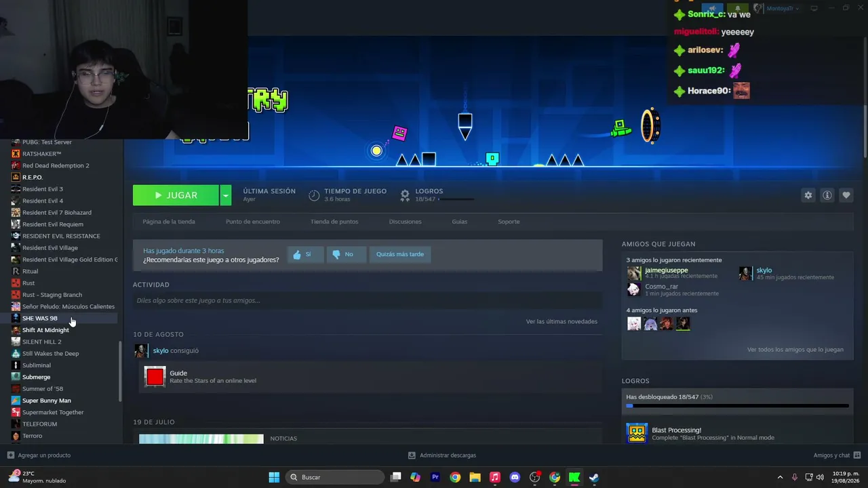This screenshot has height=488, width=868.
Task: Click Agregar un producto button
Action: pos(39,455)
